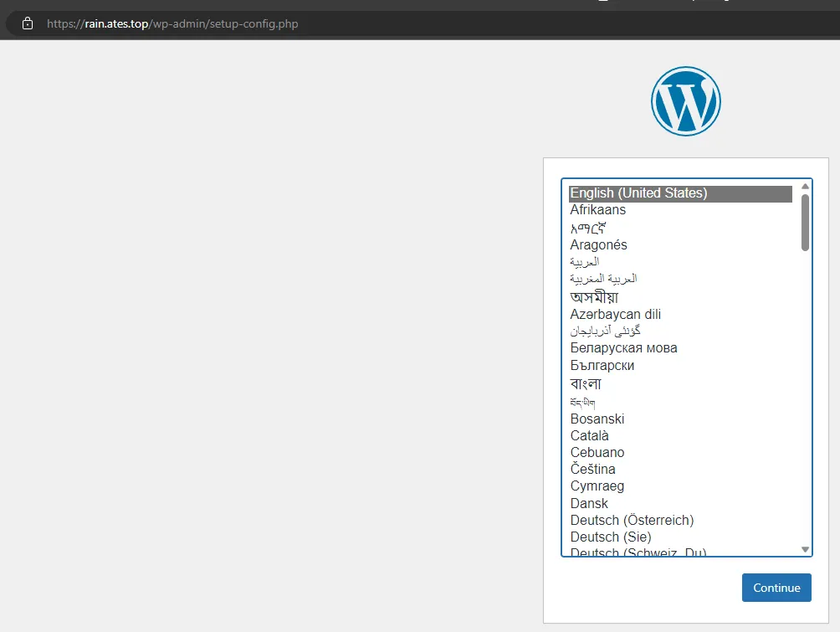Image resolution: width=840 pixels, height=632 pixels.
Task: Click the list scroll-down arrow
Action: point(805,549)
